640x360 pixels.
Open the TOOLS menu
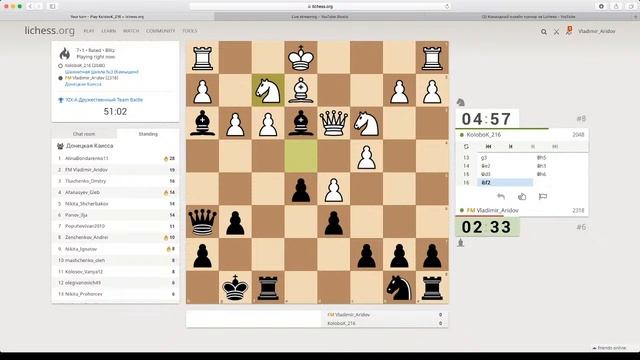pyautogui.click(x=189, y=31)
